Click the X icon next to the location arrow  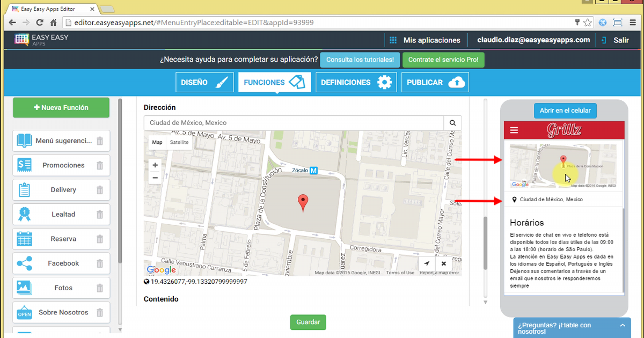tap(443, 263)
